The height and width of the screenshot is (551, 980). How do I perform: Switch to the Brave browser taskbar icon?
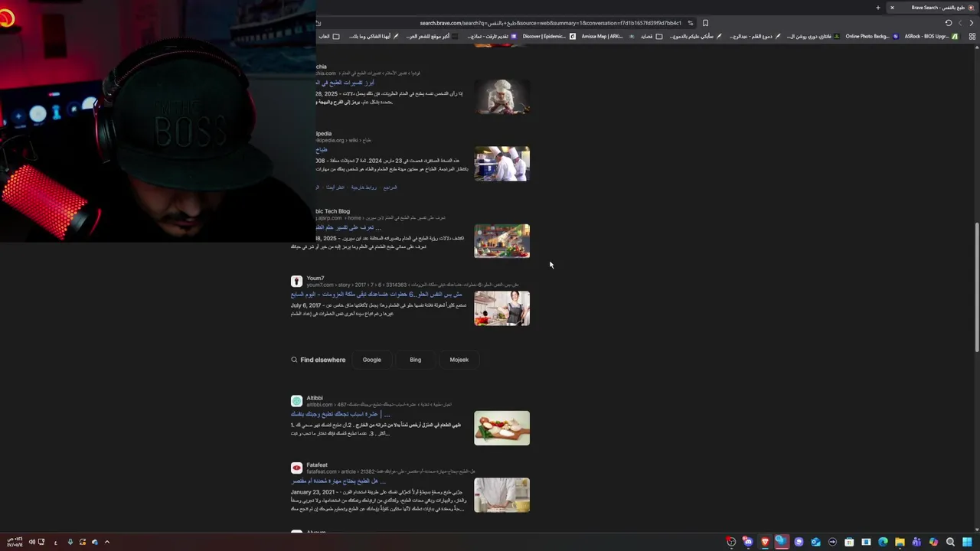765,542
